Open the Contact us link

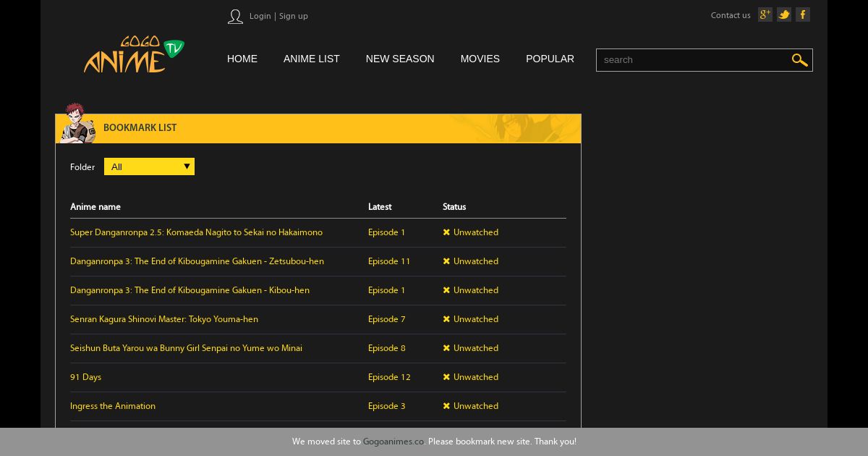731,15
